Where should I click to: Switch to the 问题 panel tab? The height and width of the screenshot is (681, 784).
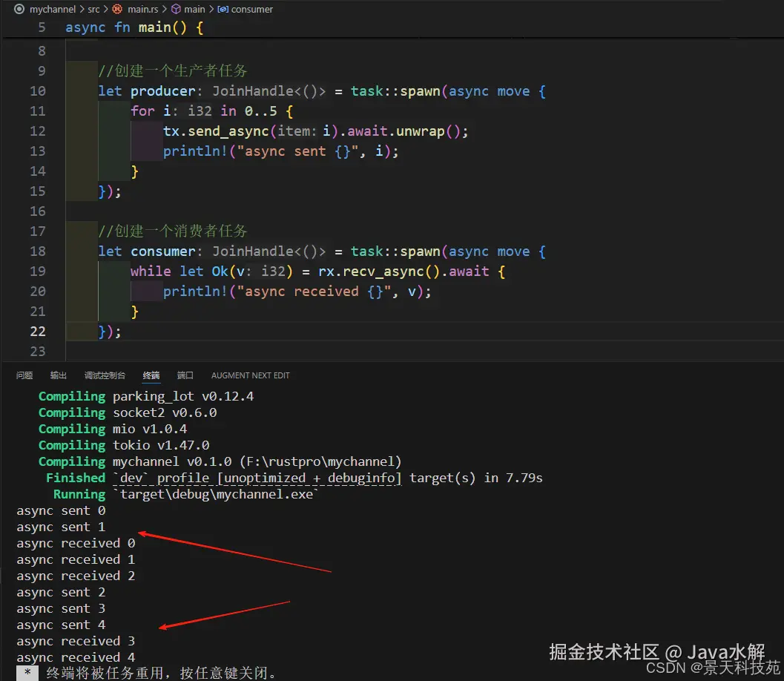tap(24, 375)
